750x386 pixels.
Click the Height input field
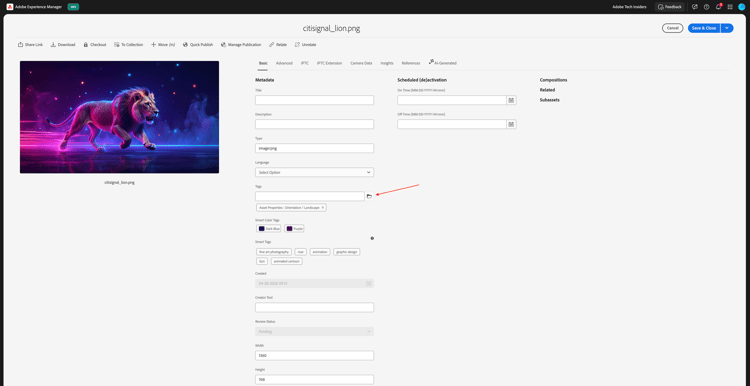314,379
